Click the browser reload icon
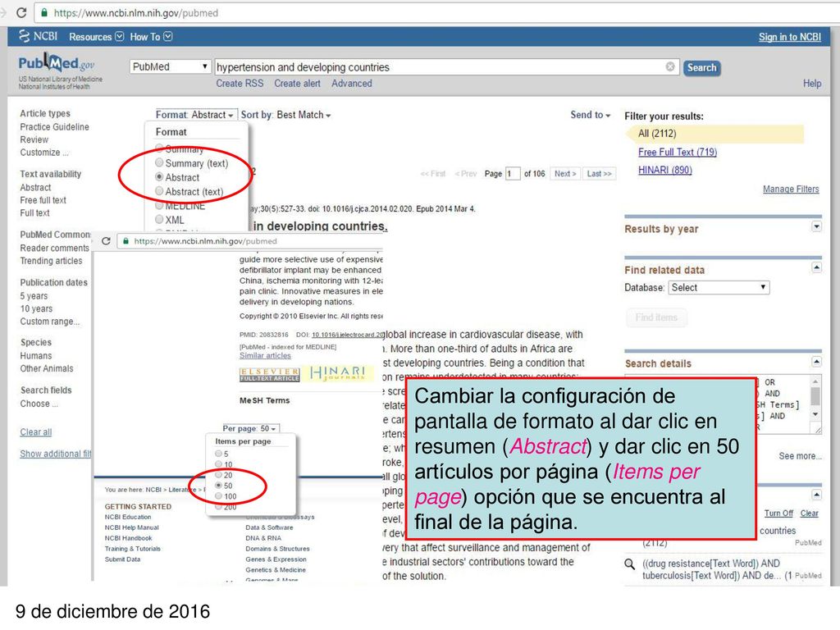 click(x=21, y=12)
